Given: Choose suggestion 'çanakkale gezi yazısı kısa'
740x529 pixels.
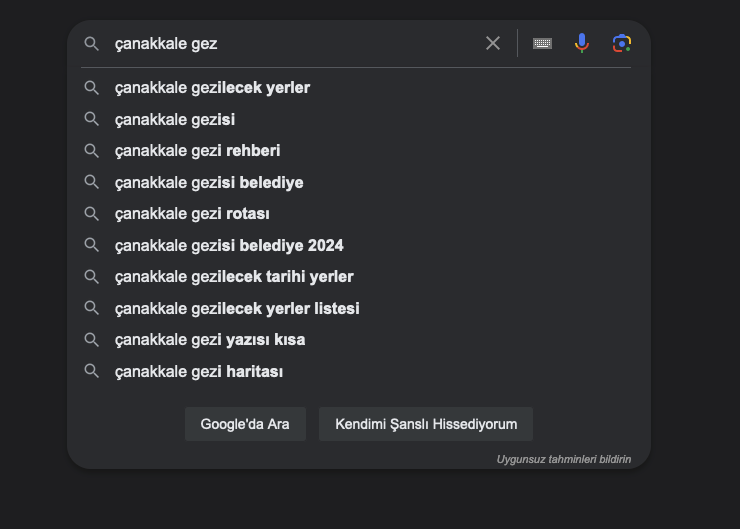Looking at the screenshot, I should (359, 340).
